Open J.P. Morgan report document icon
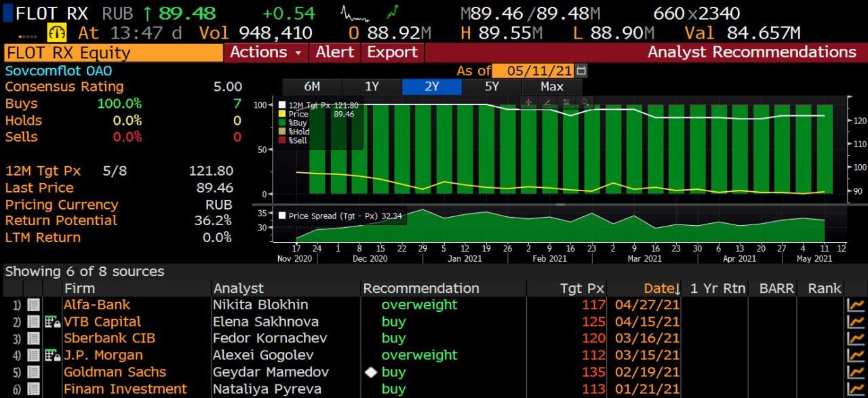868x398 pixels. [33, 355]
